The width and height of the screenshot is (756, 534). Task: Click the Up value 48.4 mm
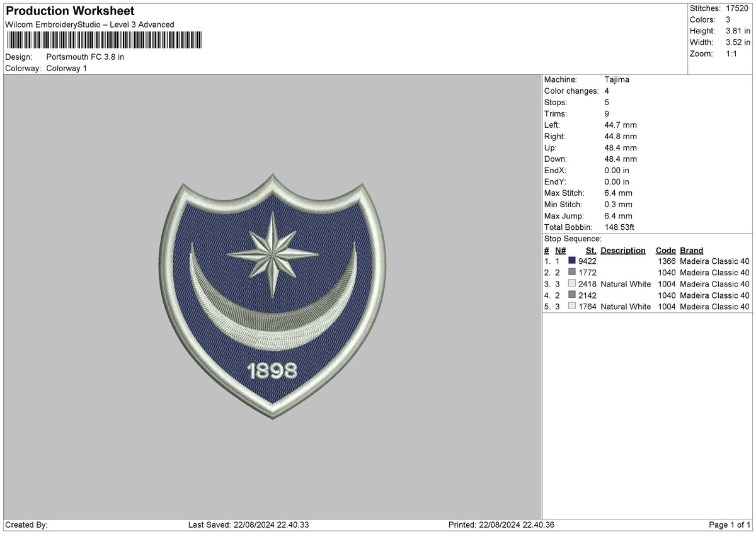click(x=621, y=147)
